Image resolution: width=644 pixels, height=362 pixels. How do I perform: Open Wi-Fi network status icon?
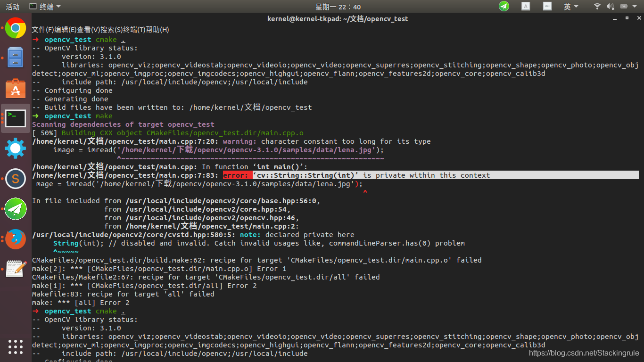[x=597, y=6]
